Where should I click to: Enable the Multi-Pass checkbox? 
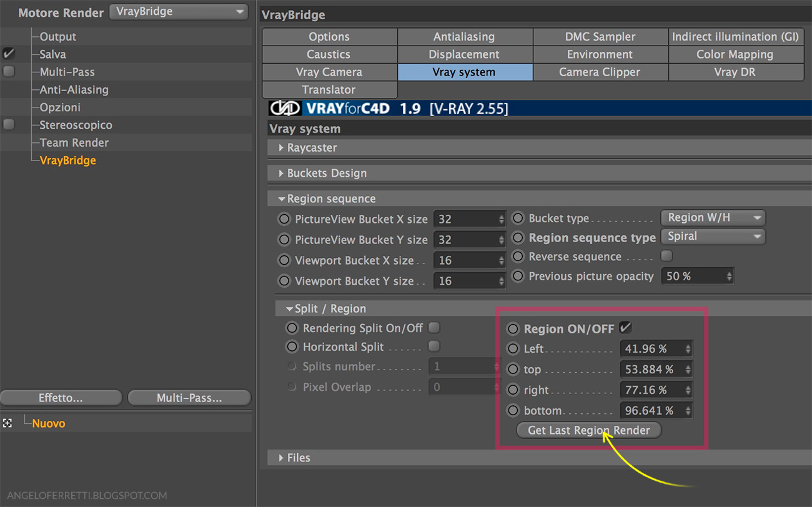coord(9,72)
